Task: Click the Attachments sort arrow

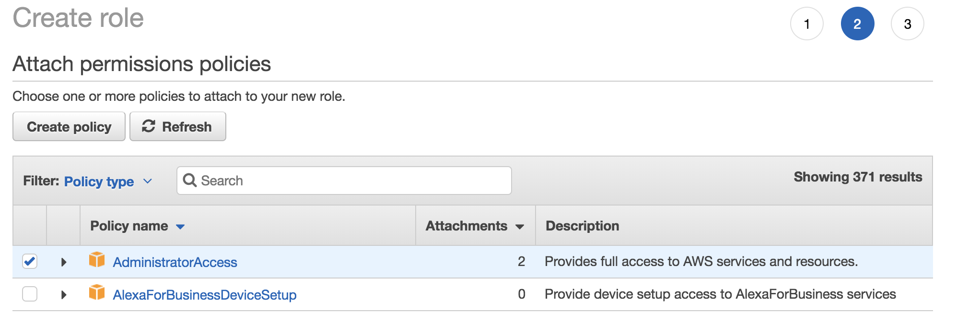Action: click(520, 227)
